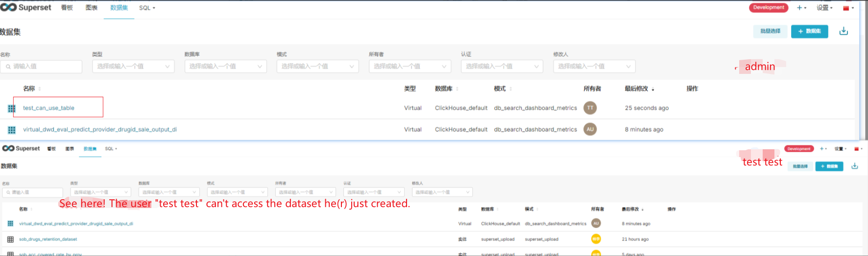
Task: Click the Superset logo in admin's view
Action: 26,7
